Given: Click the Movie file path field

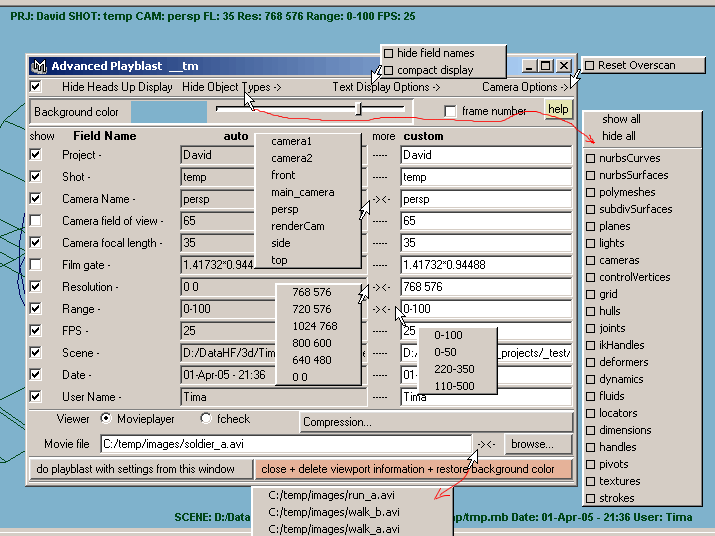Looking at the screenshot, I should [x=286, y=444].
